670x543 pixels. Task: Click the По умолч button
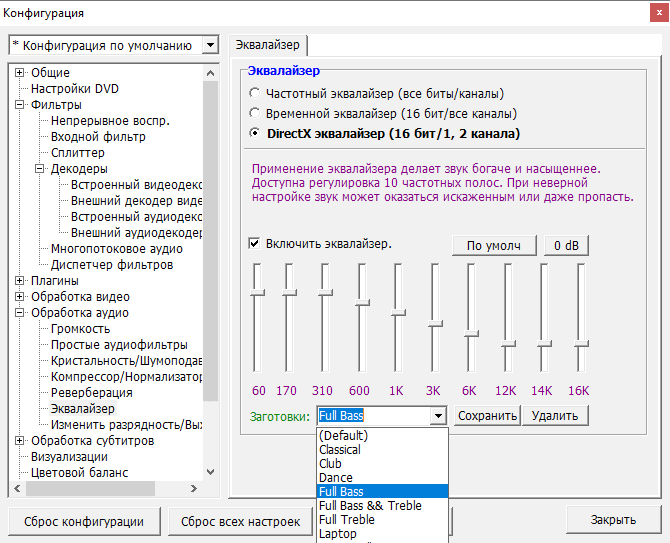click(x=494, y=246)
